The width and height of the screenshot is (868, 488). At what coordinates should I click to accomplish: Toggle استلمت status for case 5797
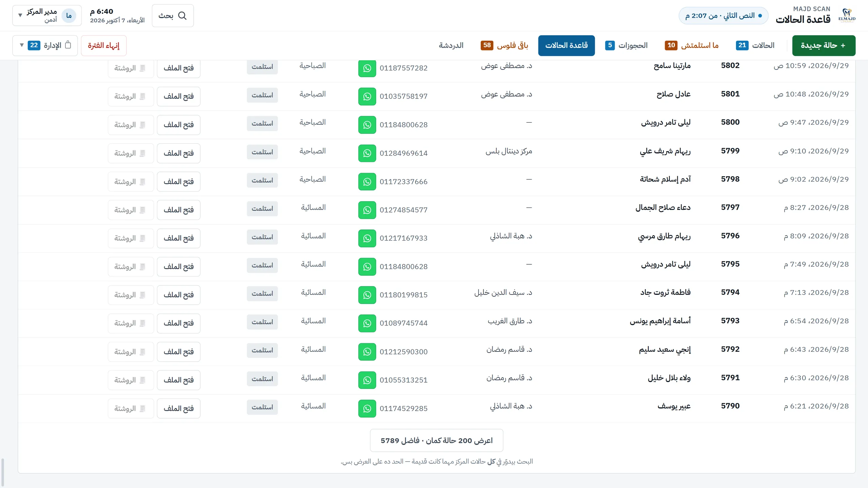tap(262, 208)
